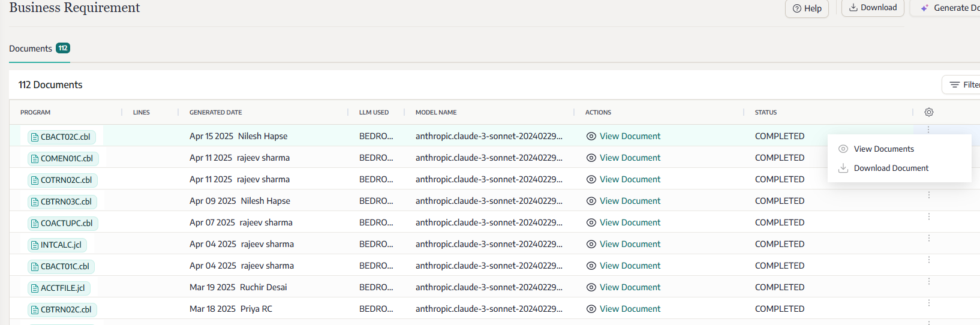Open the three-dot menu for CBACT02C.cbl row

pyautogui.click(x=928, y=130)
